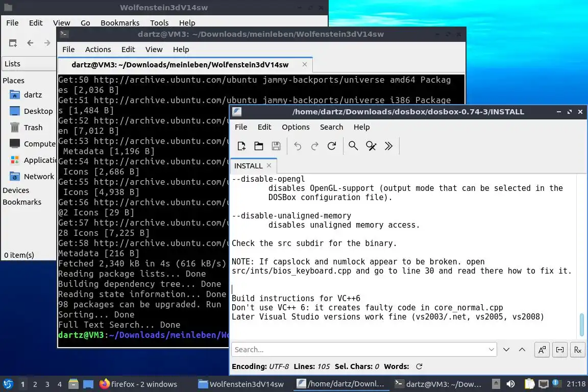Open the file manager Help menu
The width and height of the screenshot is (588, 392).
(187, 23)
